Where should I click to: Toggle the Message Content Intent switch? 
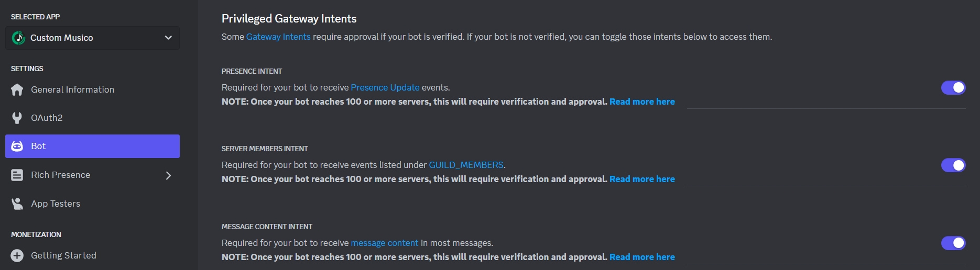tap(953, 243)
